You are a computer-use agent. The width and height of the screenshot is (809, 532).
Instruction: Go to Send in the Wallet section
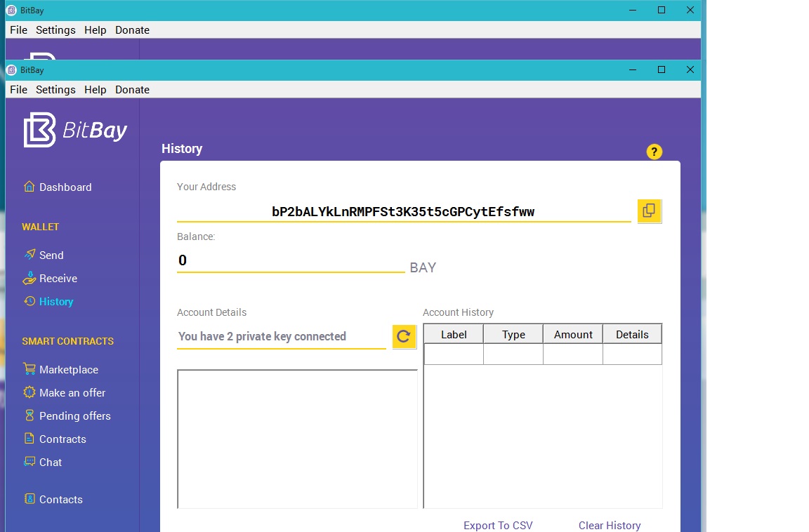click(44, 255)
